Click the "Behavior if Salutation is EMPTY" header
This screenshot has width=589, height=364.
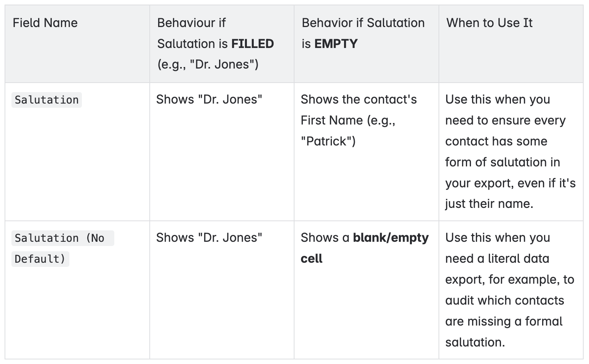(x=363, y=33)
